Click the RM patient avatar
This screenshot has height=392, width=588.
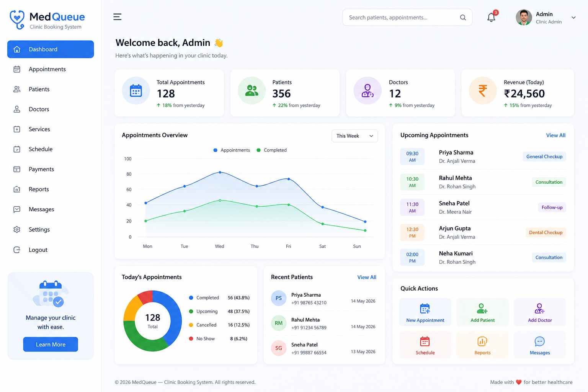coord(279,323)
